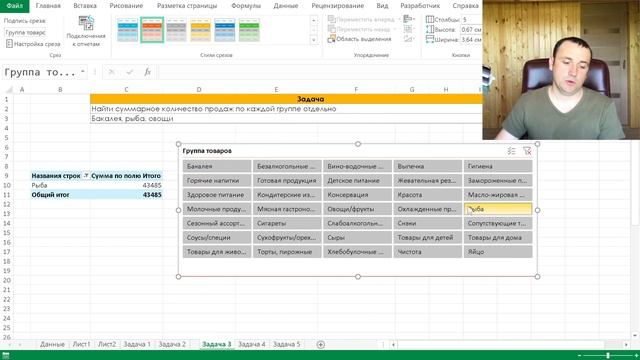Edit the Столбцы columns value

[x=471, y=19]
